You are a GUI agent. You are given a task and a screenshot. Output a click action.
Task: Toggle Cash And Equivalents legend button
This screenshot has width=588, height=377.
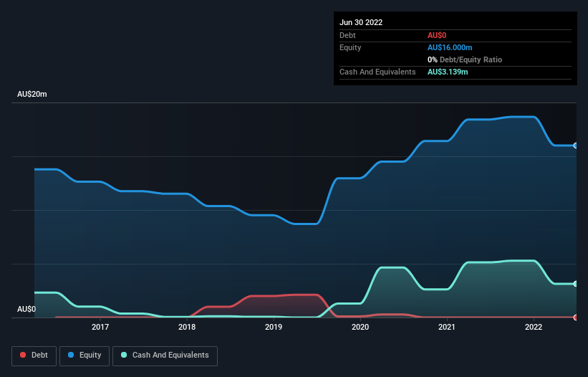click(165, 355)
